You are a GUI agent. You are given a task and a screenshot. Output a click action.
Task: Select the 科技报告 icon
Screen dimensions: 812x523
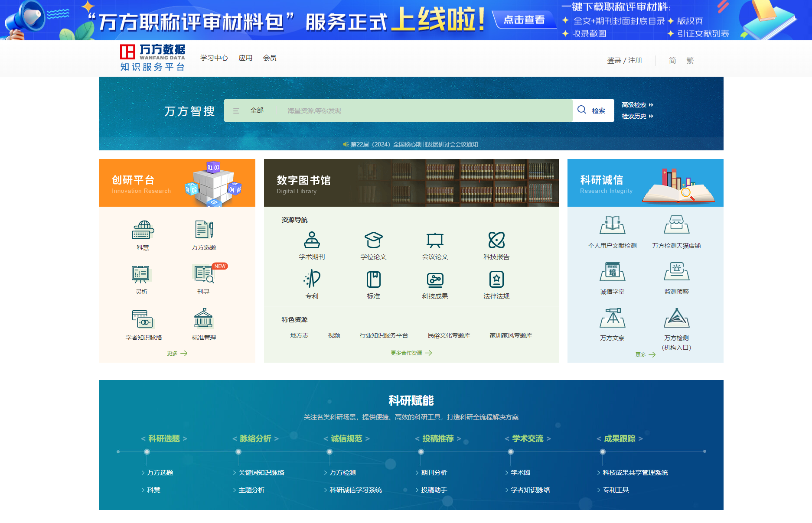(496, 240)
